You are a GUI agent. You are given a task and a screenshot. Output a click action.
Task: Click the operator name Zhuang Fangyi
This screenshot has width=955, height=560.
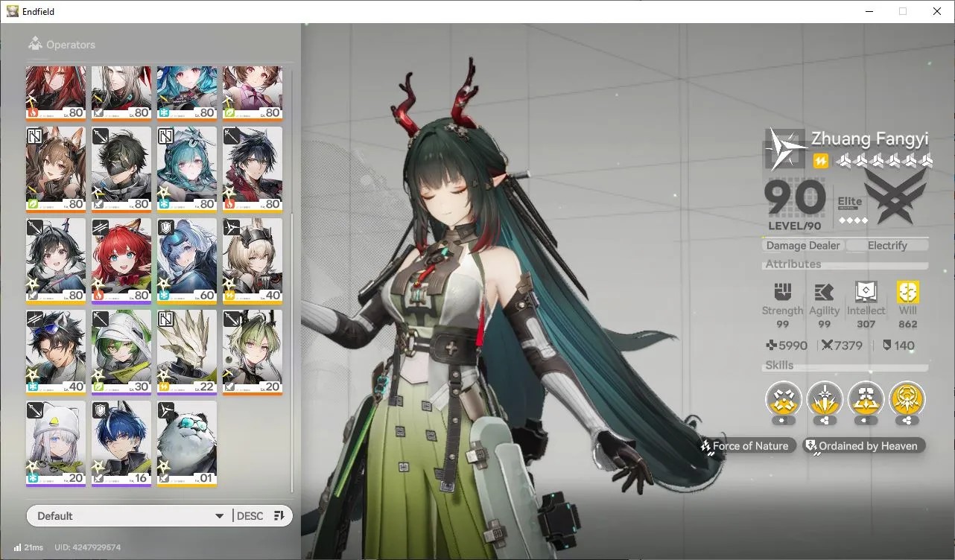(870, 139)
